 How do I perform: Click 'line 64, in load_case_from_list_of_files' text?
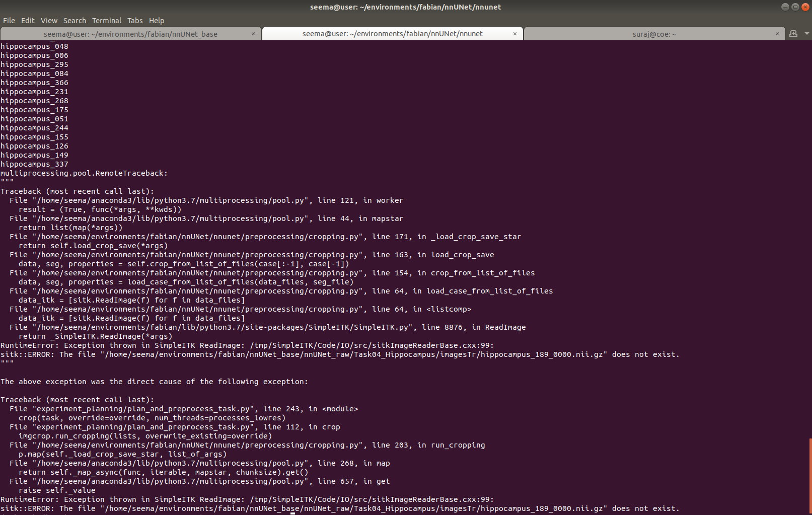coord(463,291)
